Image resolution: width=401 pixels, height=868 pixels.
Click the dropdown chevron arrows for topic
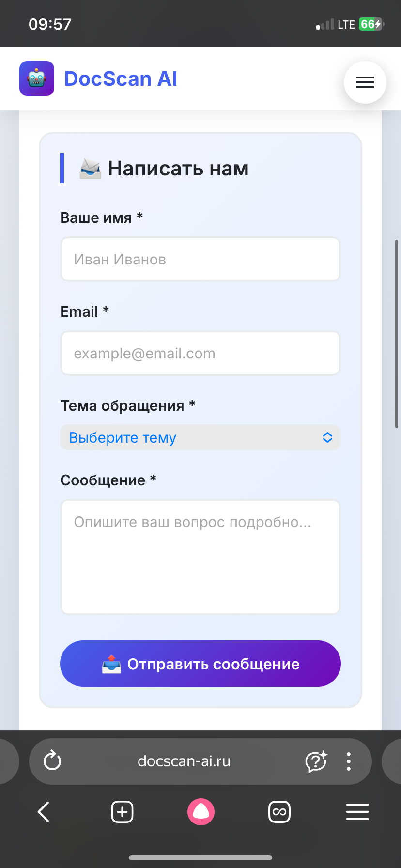[x=327, y=437]
